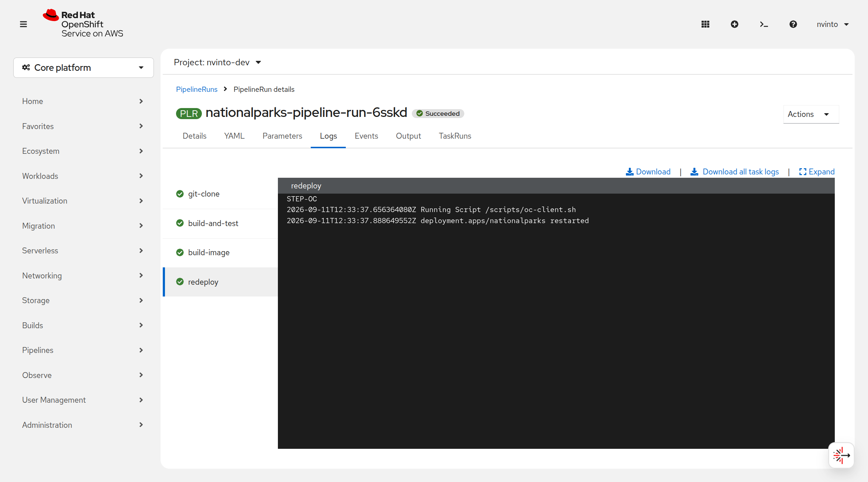868x482 pixels.
Task: Open the Actions dropdown menu
Action: click(x=811, y=114)
